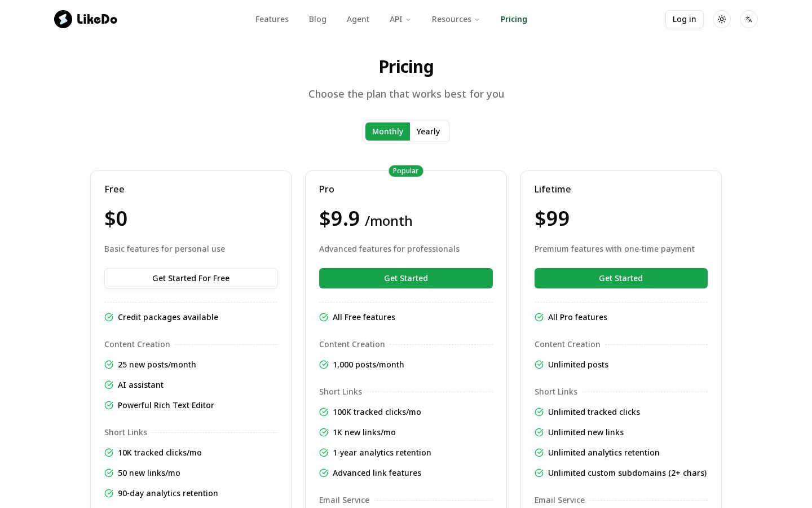Click Premium features with one-time payment text
The width and height of the screenshot is (812, 508).
pos(615,249)
